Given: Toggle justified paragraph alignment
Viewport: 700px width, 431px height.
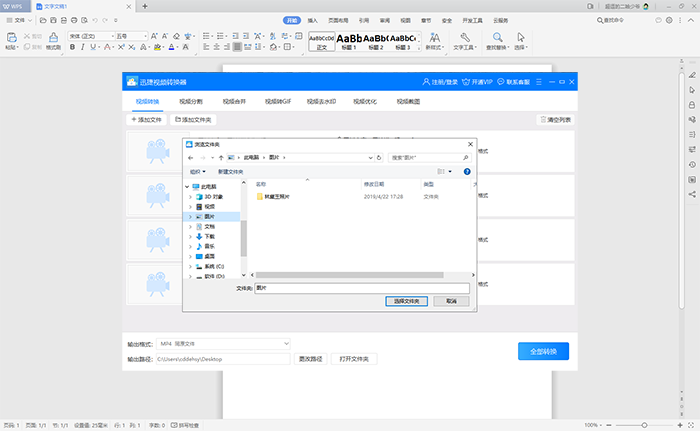Looking at the screenshot, I should pyautogui.click(x=237, y=47).
